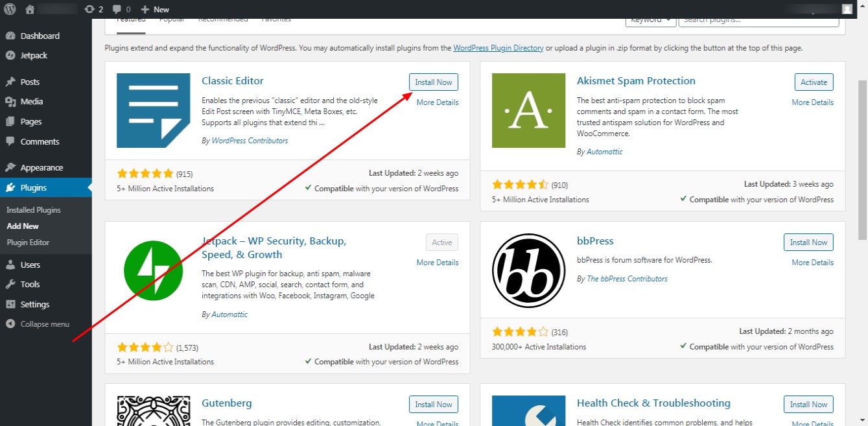Screen dimensions: 868x426
Task: Click the user avatar in admin bar
Action: point(847,9)
